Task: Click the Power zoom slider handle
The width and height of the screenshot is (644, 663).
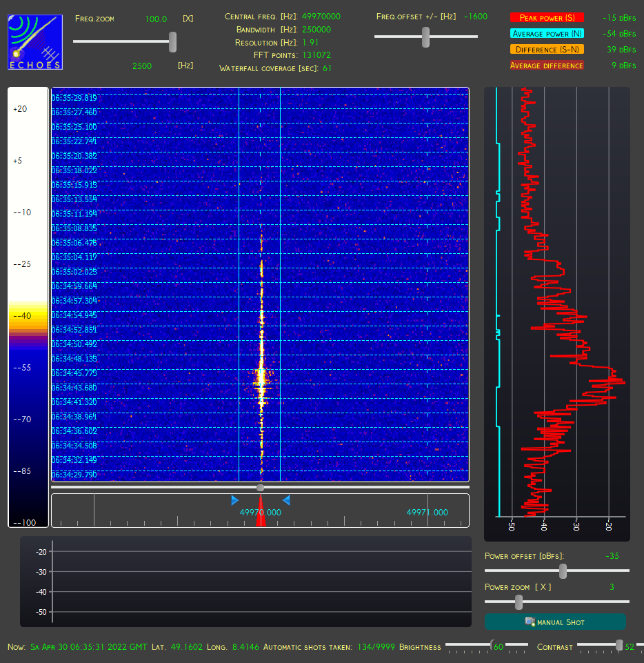Action: tap(519, 602)
